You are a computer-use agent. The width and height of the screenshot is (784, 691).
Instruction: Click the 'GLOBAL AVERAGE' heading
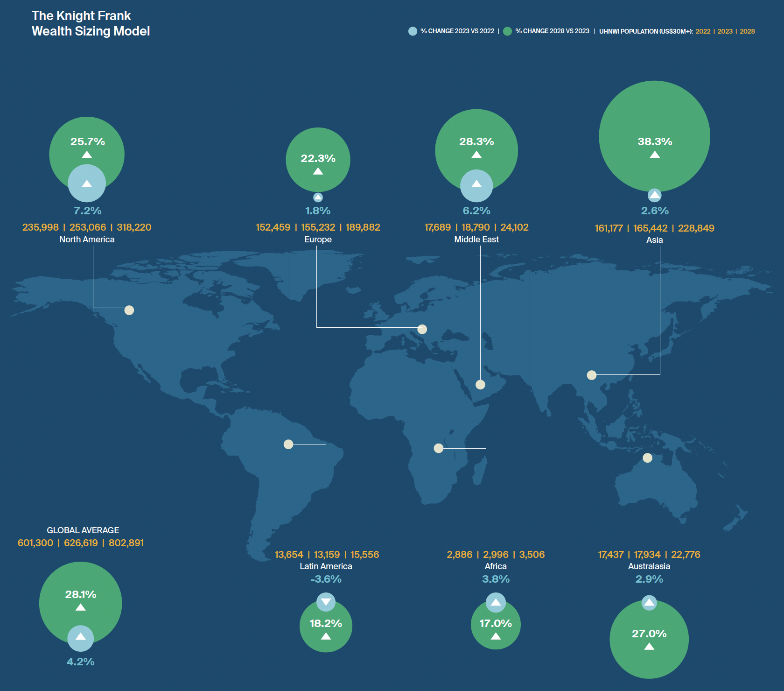pos(83,530)
